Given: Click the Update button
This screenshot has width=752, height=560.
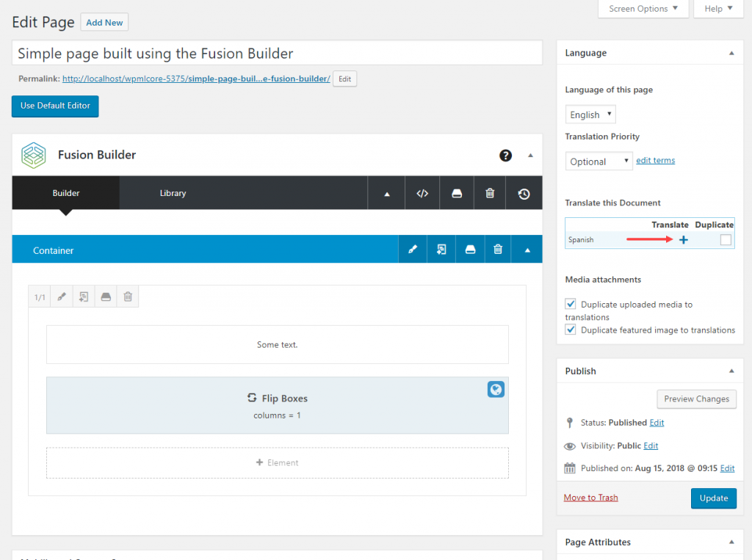Looking at the screenshot, I should pos(714,498).
